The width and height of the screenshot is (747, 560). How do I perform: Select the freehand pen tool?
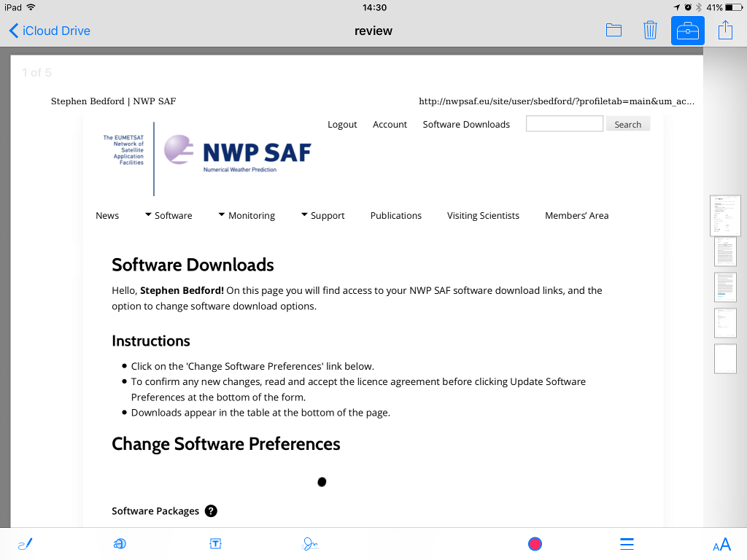coord(26,544)
